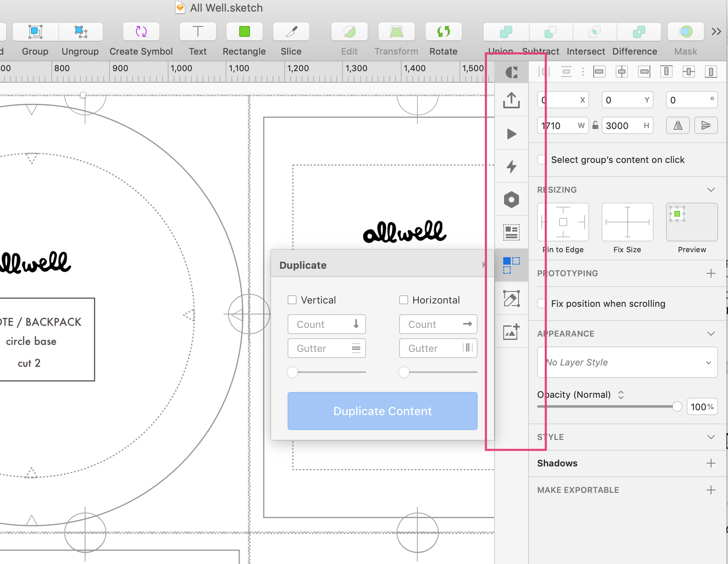Click the align vertical centers icon
The width and height of the screenshot is (728, 564).
[x=689, y=72]
